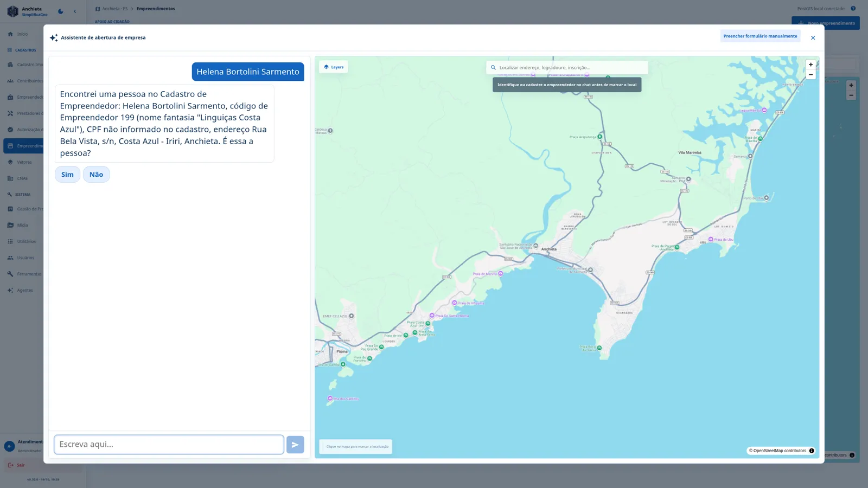
Task: Click the Helena Bortolini Sarmento chat bubble
Action: pyautogui.click(x=248, y=72)
